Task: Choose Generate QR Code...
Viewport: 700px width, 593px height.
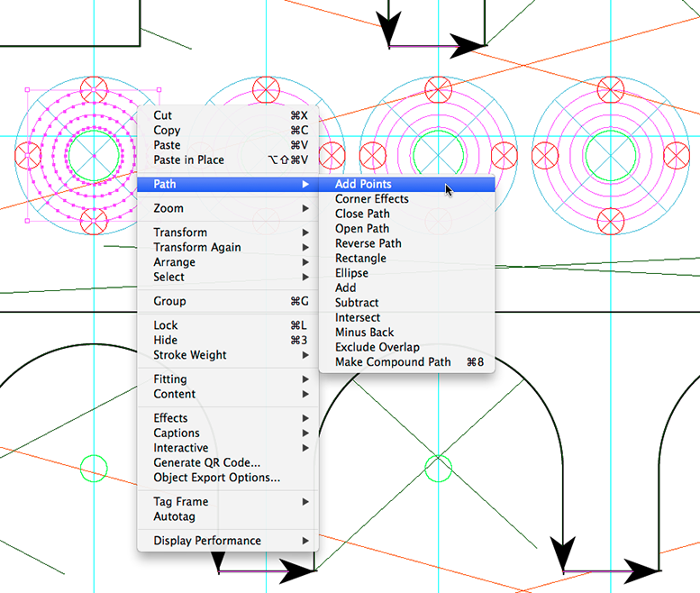Action: [228, 462]
